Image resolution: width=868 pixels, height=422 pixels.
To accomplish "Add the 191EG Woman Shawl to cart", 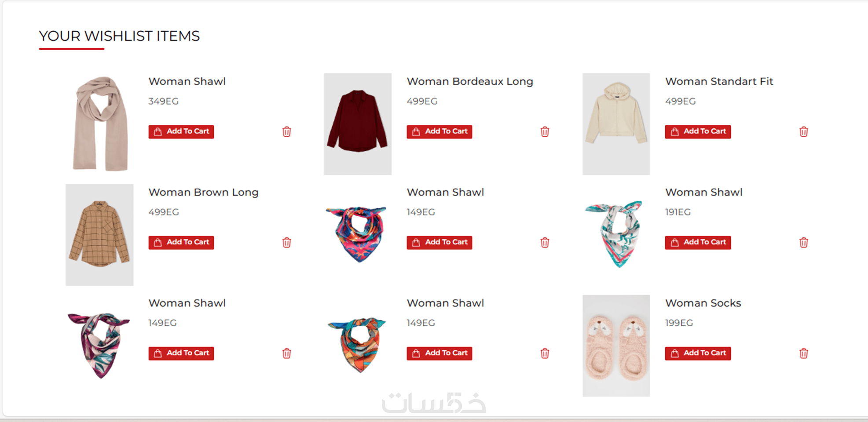I will coord(698,242).
